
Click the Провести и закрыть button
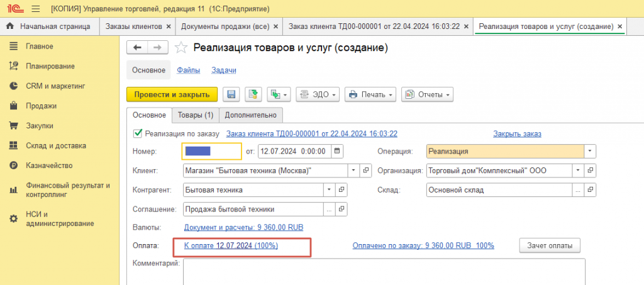[x=172, y=94]
